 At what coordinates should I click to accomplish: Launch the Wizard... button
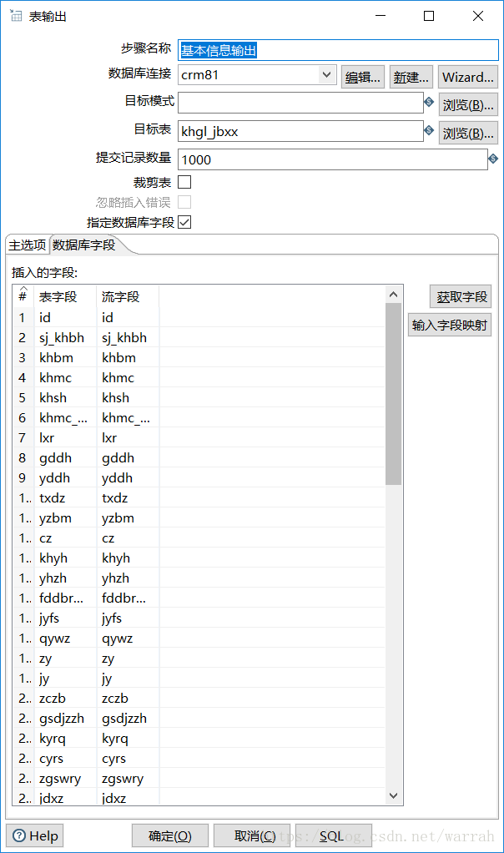[467, 78]
